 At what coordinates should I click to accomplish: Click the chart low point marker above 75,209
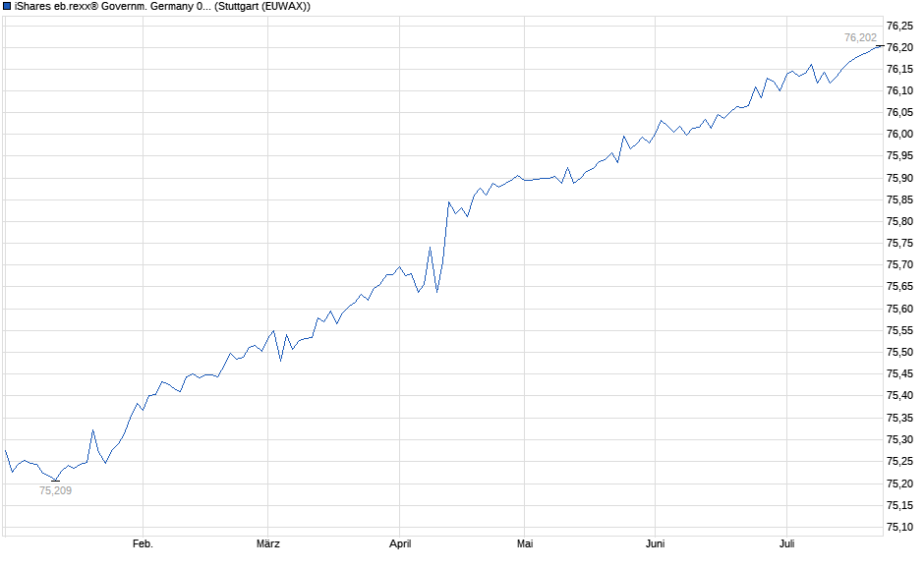tap(55, 481)
